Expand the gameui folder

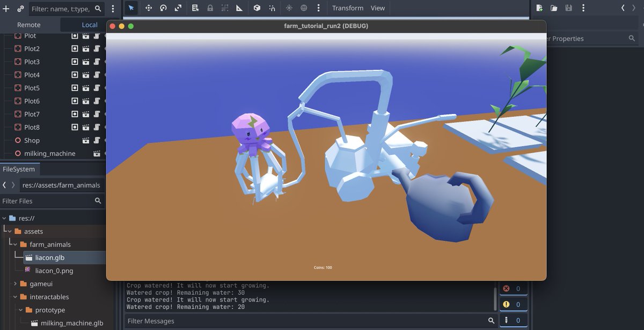(15, 284)
